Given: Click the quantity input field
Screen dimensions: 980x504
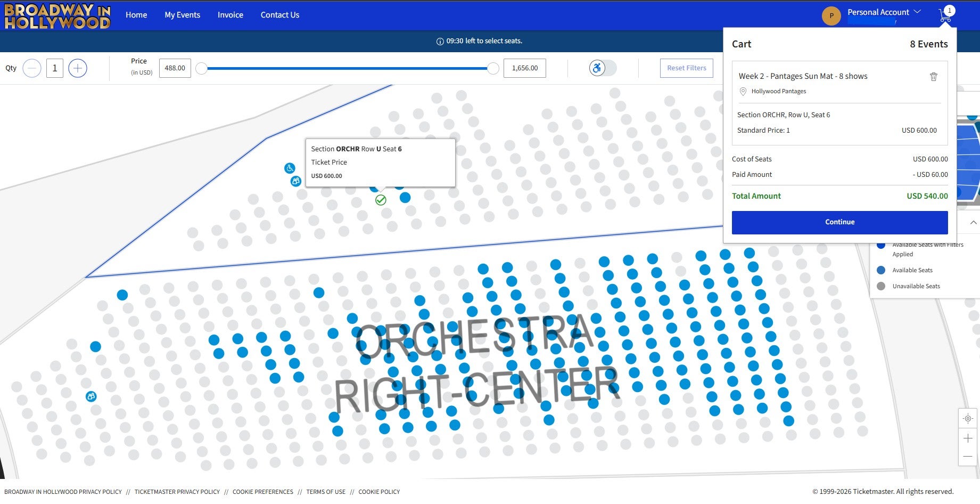Looking at the screenshot, I should tap(55, 68).
